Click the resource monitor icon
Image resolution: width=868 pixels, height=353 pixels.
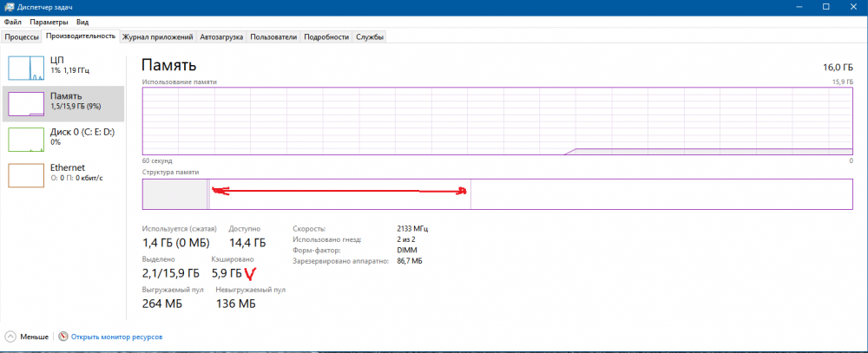[62, 337]
